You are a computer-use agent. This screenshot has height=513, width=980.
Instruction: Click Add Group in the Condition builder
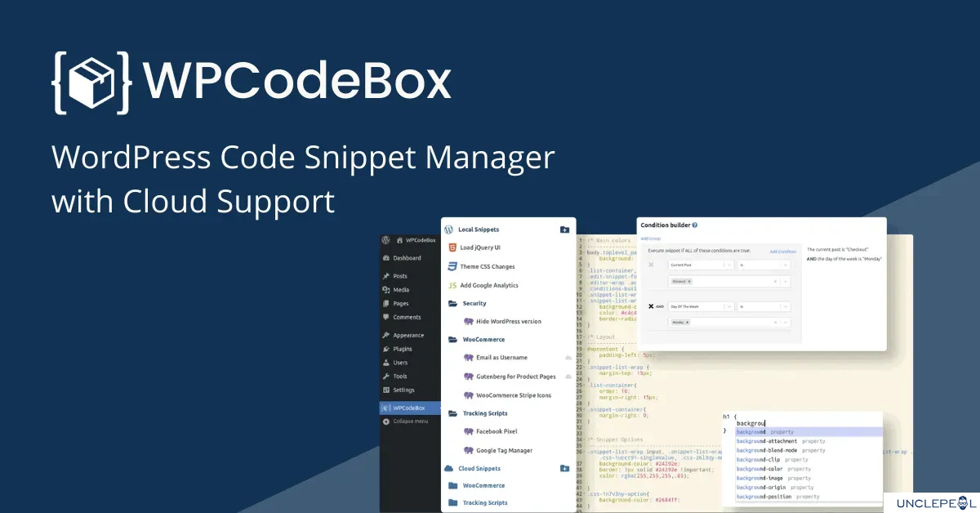(x=651, y=239)
